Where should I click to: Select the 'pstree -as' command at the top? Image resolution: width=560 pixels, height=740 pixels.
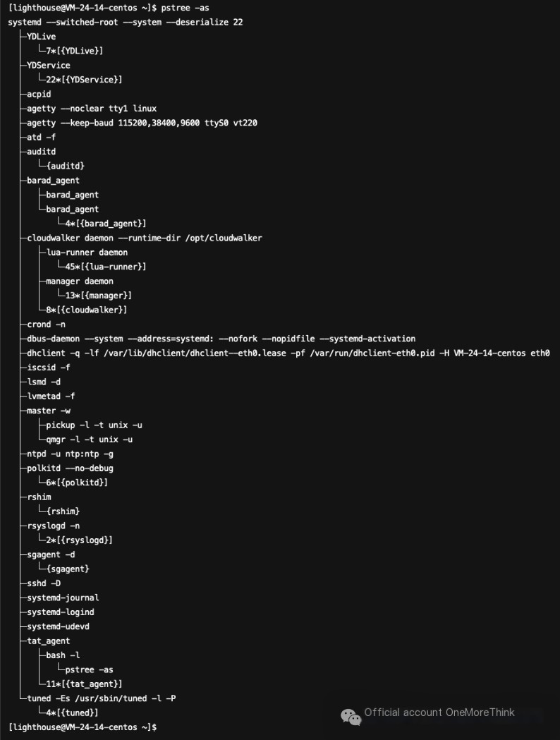(185, 8)
